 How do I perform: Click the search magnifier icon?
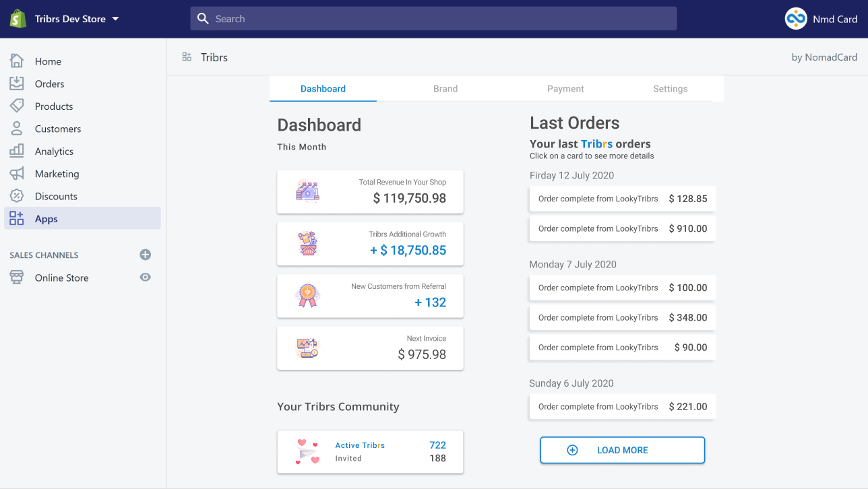coord(203,19)
